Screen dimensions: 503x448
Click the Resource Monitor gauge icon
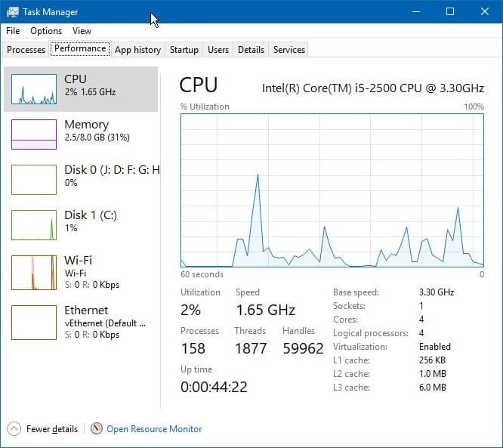(96, 429)
